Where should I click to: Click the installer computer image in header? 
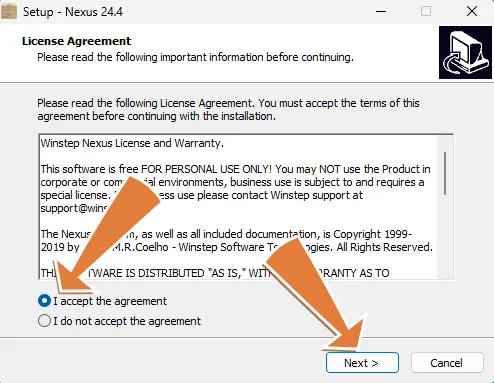coord(465,53)
